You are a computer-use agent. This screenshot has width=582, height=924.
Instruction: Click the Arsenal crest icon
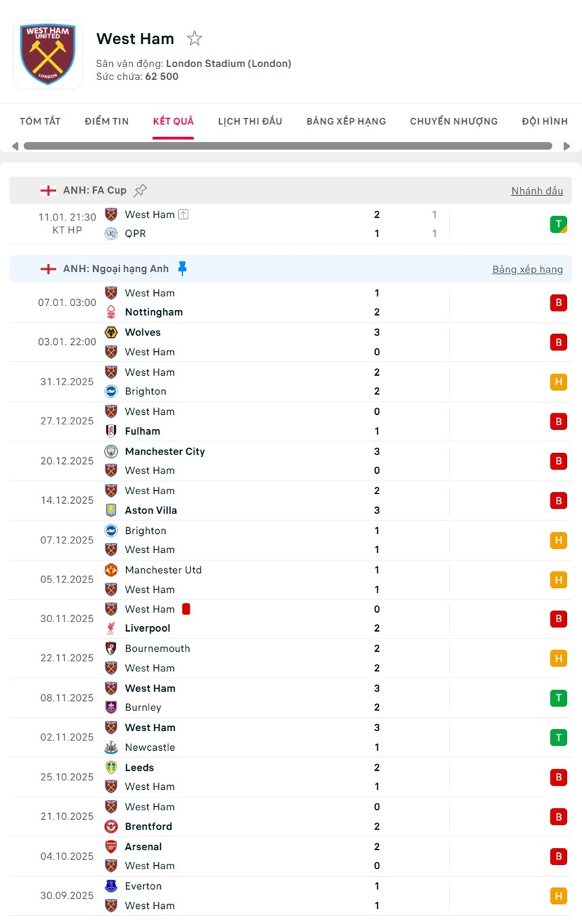[x=111, y=846]
